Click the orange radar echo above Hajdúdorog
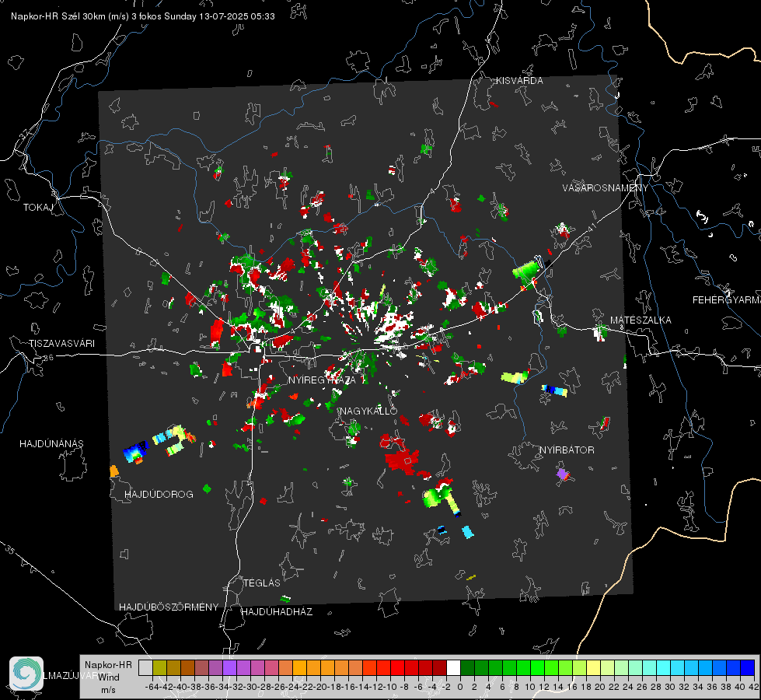761x700 pixels. 114,471
